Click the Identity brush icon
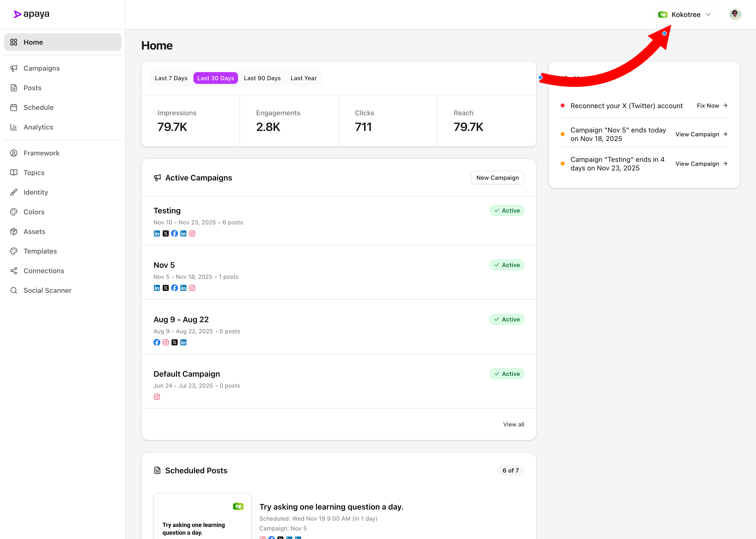This screenshot has width=756, height=539. coord(13,192)
